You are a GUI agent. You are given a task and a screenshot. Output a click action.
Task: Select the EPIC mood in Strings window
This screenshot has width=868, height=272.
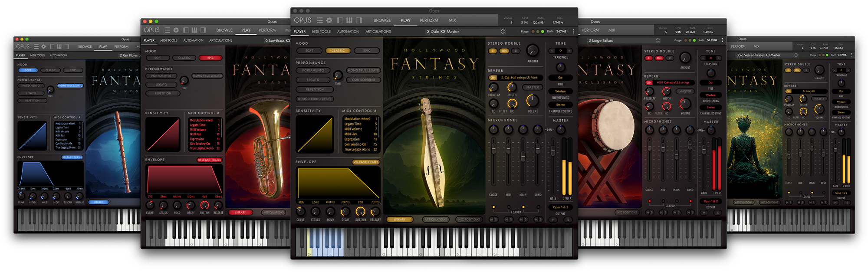[367, 51]
